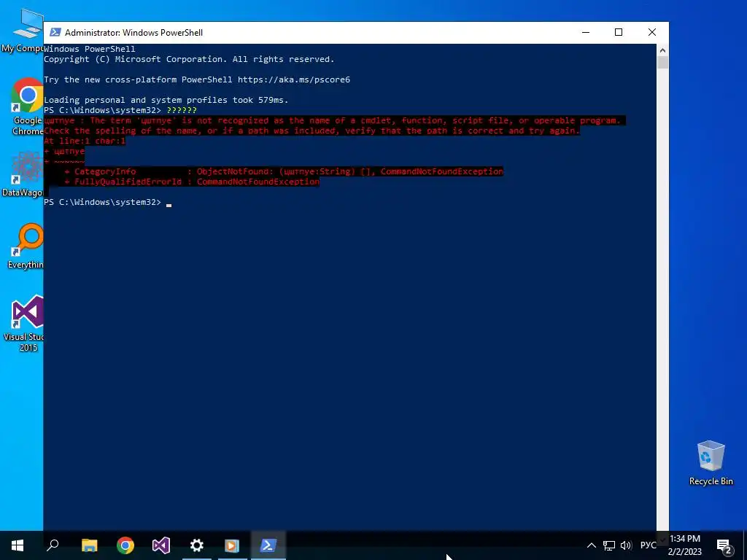Minimize the PowerShell window
The width and height of the screenshot is (747, 560).
tap(586, 32)
